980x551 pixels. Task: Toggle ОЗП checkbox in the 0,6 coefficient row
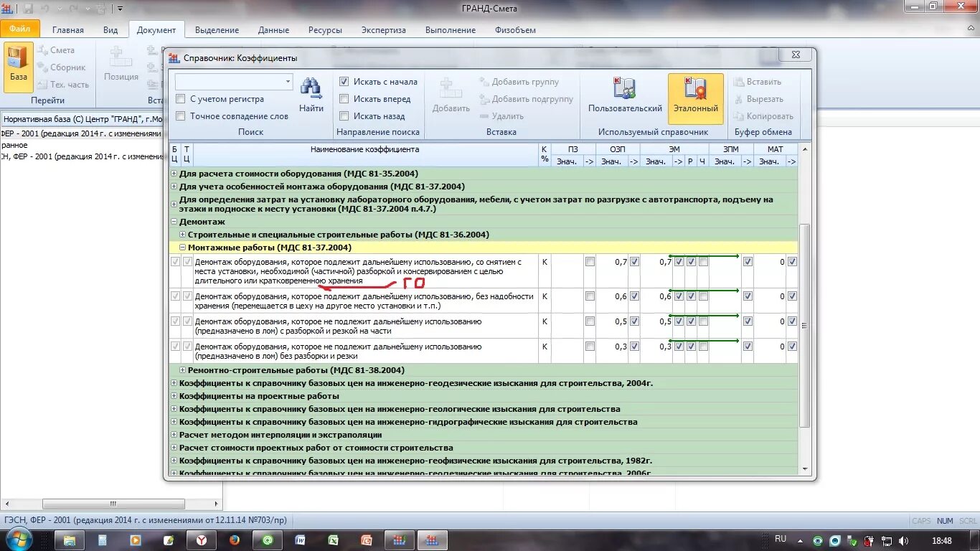point(634,296)
